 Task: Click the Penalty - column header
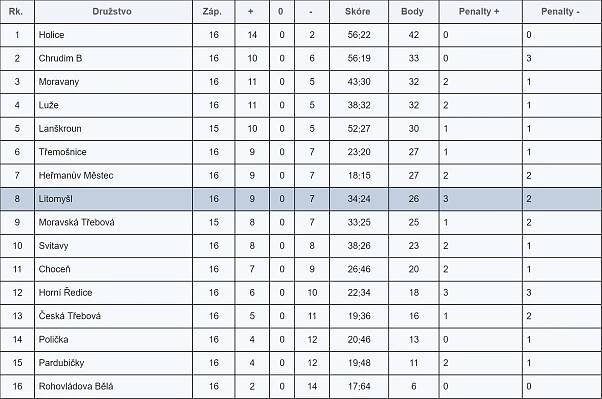(x=562, y=12)
